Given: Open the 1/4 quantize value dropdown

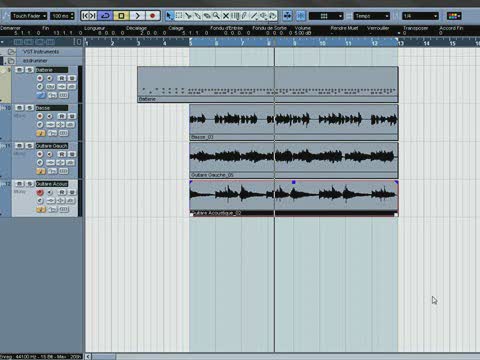Looking at the screenshot, I should point(420,16).
